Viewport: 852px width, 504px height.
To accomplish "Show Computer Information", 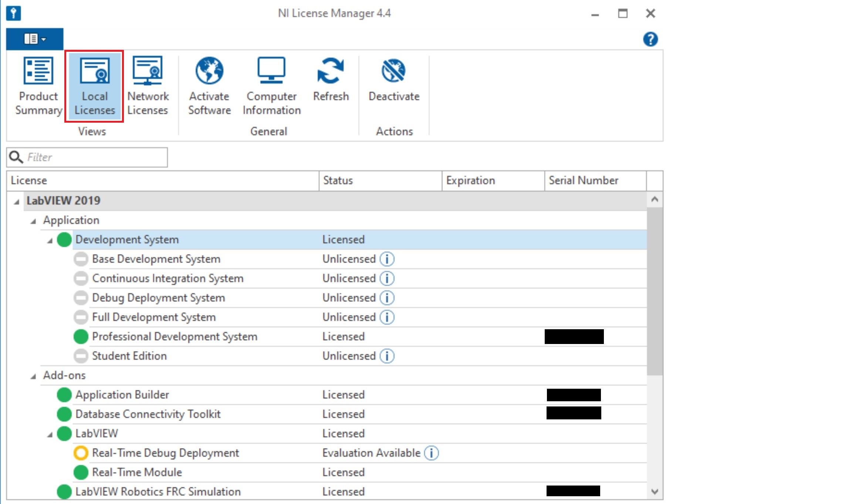I will coord(272,86).
